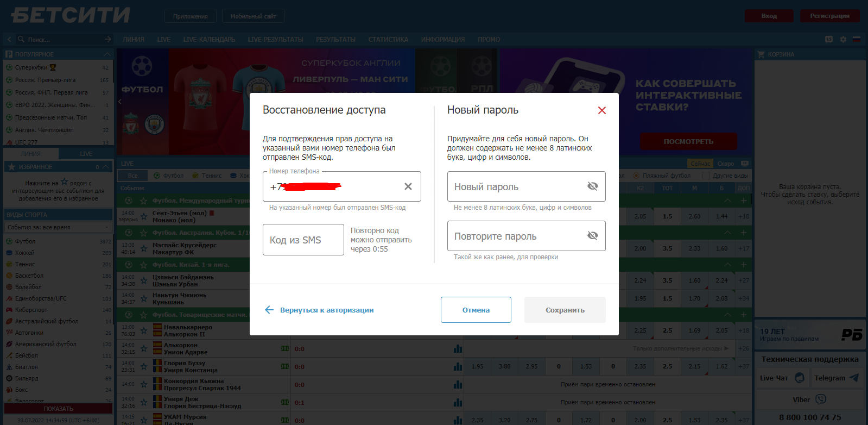Collapse the Избранное panel
Image resolution: width=868 pixels, height=425 pixels.
[106, 167]
